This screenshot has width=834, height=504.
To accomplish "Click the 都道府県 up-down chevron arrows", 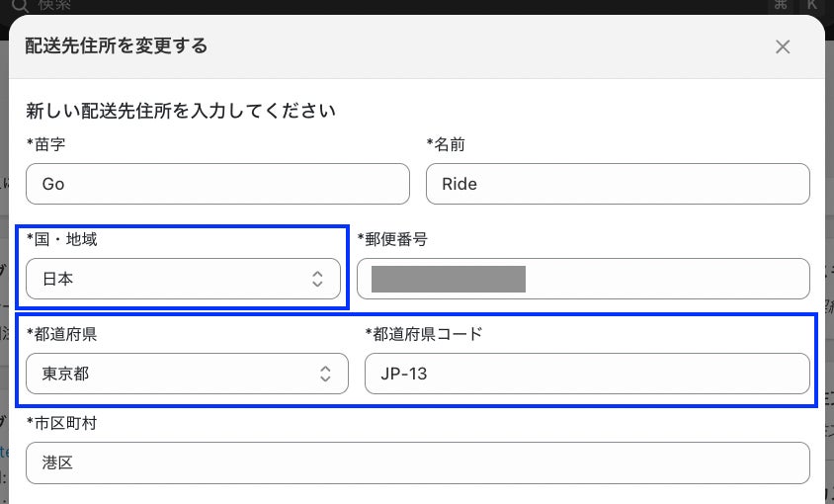I will click(x=325, y=374).
